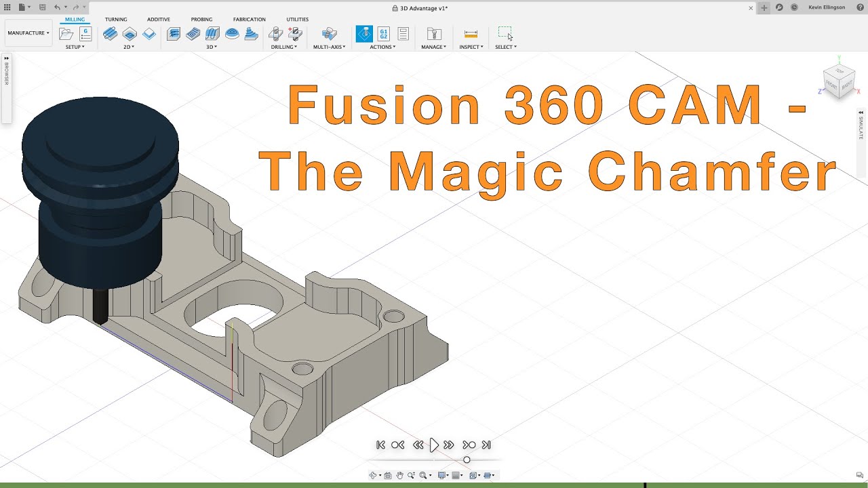Select the 3D Scallop spiral tool
868x488 pixels.
pyautogui.click(x=251, y=33)
